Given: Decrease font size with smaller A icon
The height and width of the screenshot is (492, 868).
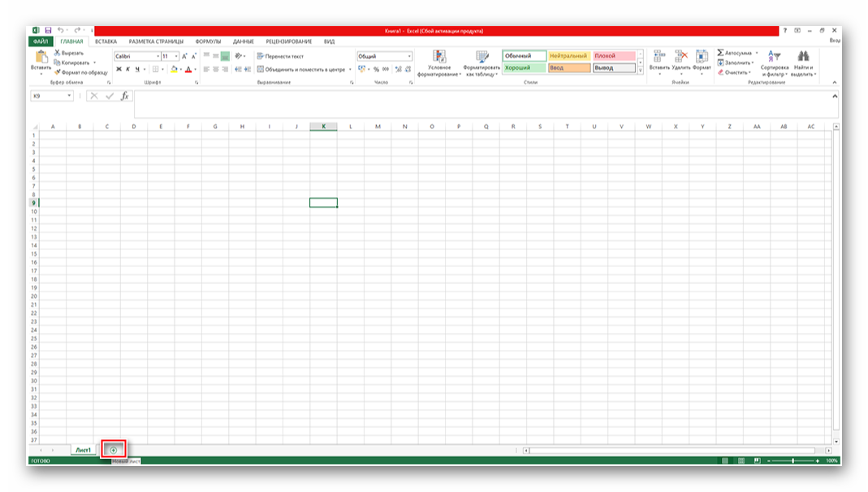Looking at the screenshot, I should point(194,57).
